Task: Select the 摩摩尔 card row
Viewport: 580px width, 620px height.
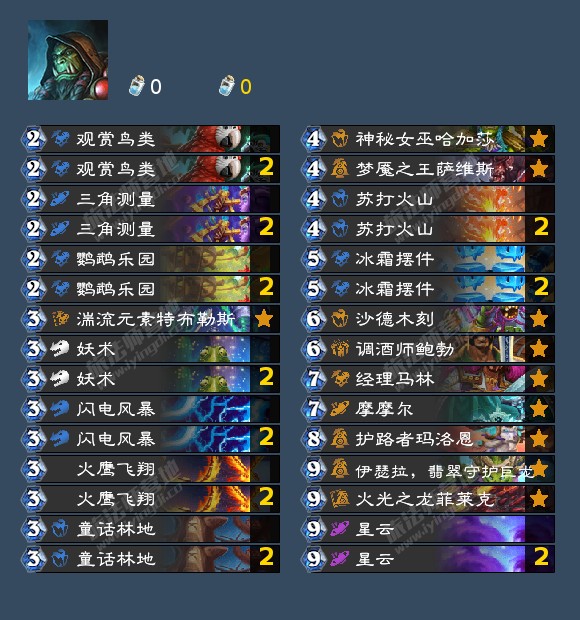Action: (x=429, y=409)
